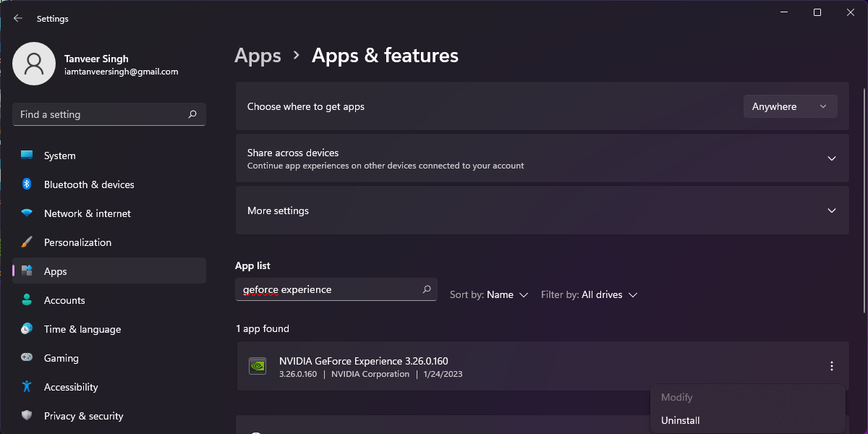Click Modify in the app context menu

676,397
